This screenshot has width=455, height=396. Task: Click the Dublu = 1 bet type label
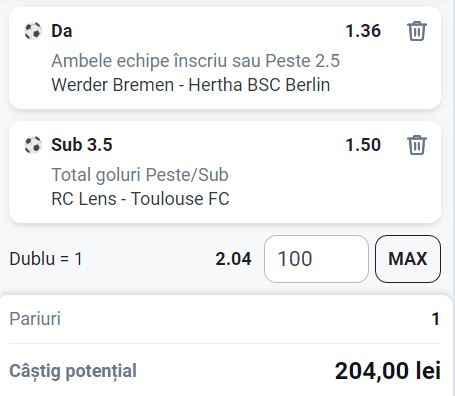46,259
